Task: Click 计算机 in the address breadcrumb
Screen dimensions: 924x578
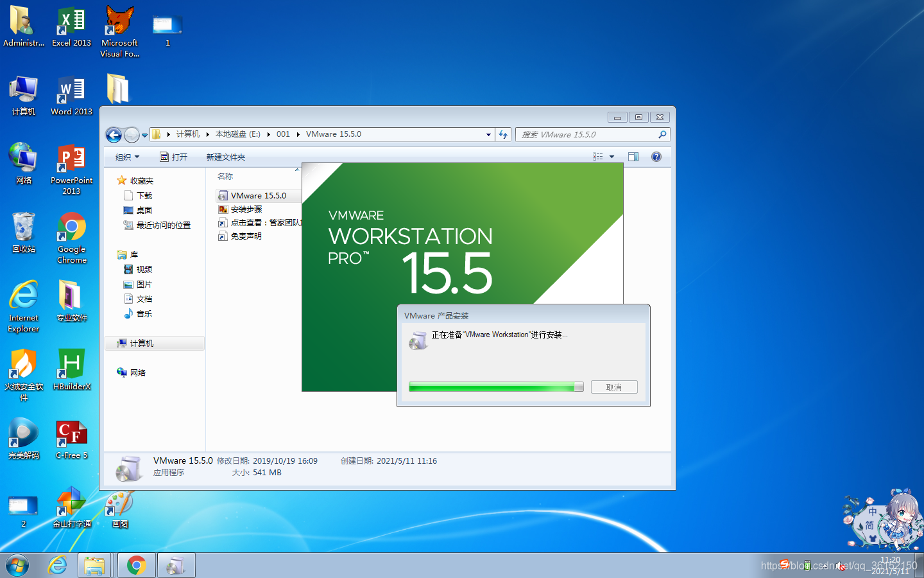Action: click(188, 134)
